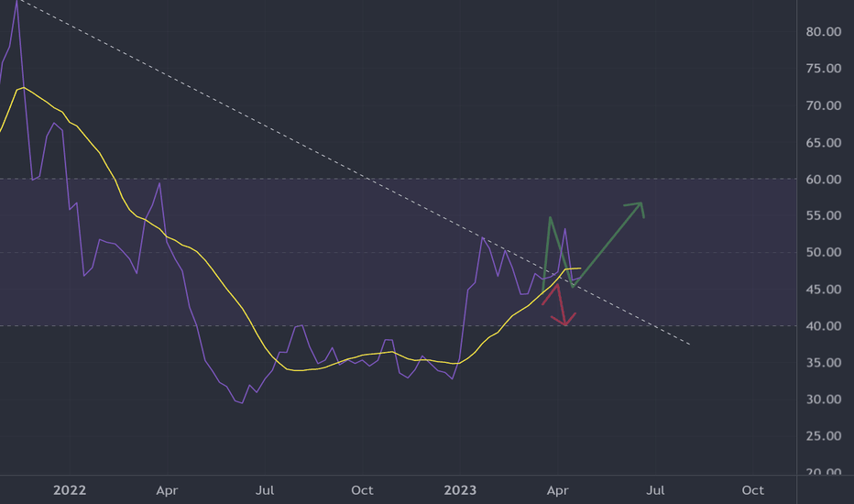The height and width of the screenshot is (504, 854).
Task: Click the Apr label right of 2023
Action: tap(558, 490)
